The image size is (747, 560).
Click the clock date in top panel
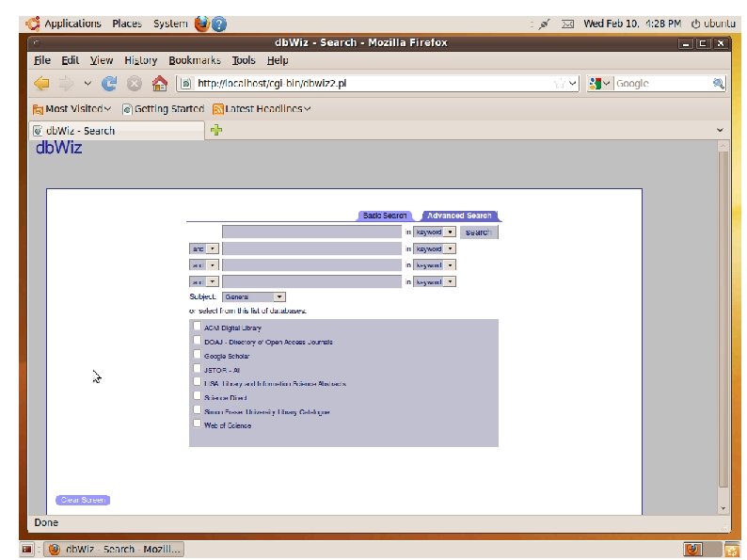(x=632, y=24)
